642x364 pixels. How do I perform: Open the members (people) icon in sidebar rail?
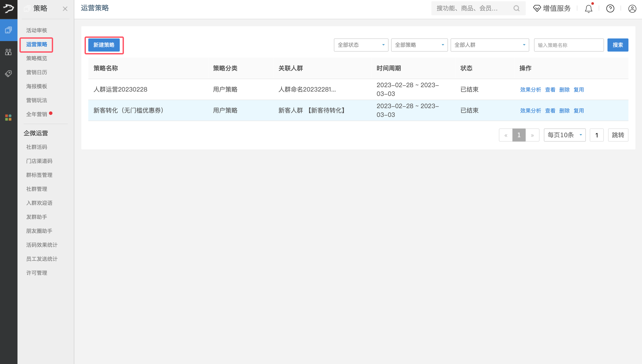tap(8, 52)
